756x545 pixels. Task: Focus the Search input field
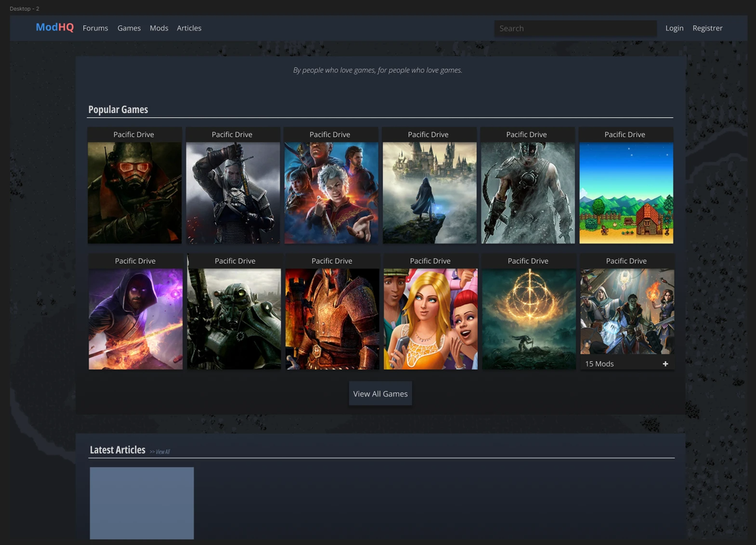pos(575,29)
